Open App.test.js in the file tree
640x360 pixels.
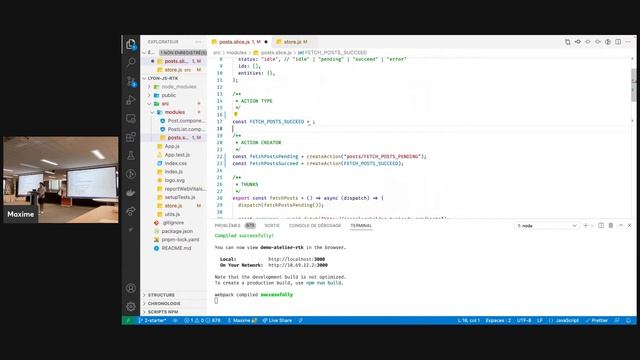pos(177,155)
